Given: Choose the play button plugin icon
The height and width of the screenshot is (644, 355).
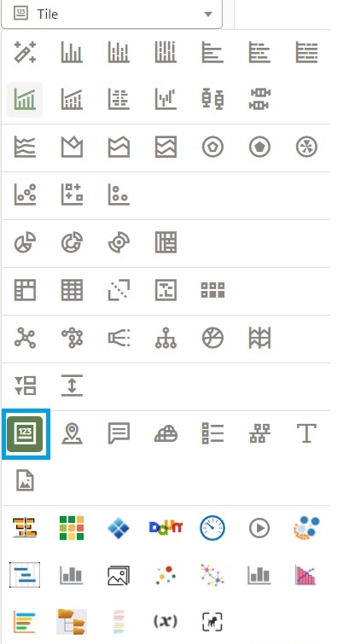Looking at the screenshot, I should 259,528.
